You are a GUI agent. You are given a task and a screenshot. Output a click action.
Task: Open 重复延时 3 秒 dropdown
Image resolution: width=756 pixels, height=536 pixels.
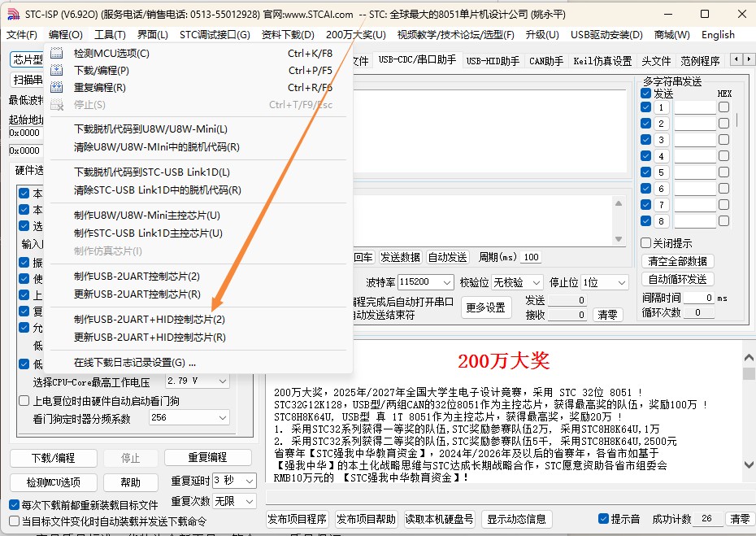pos(234,481)
